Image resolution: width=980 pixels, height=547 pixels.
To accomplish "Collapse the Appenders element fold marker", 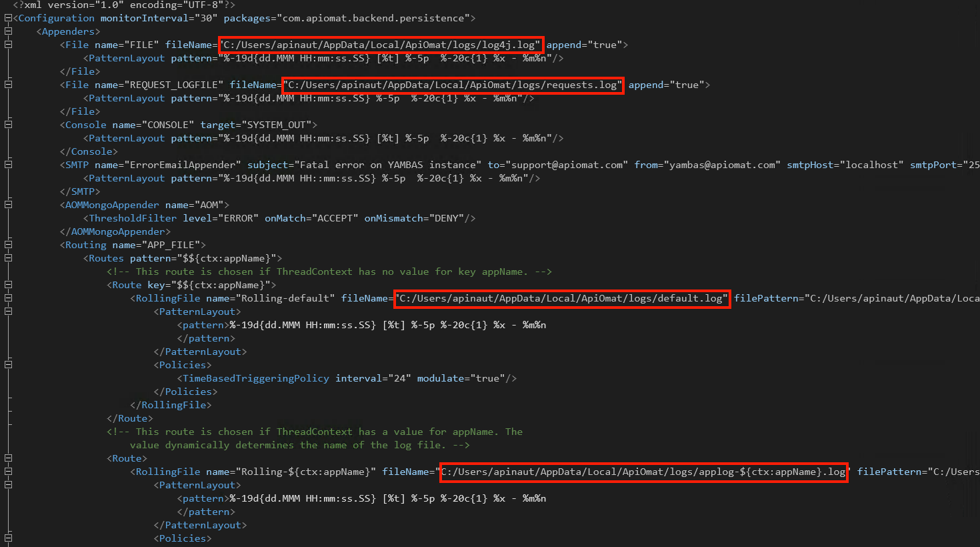I will pyautogui.click(x=8, y=31).
